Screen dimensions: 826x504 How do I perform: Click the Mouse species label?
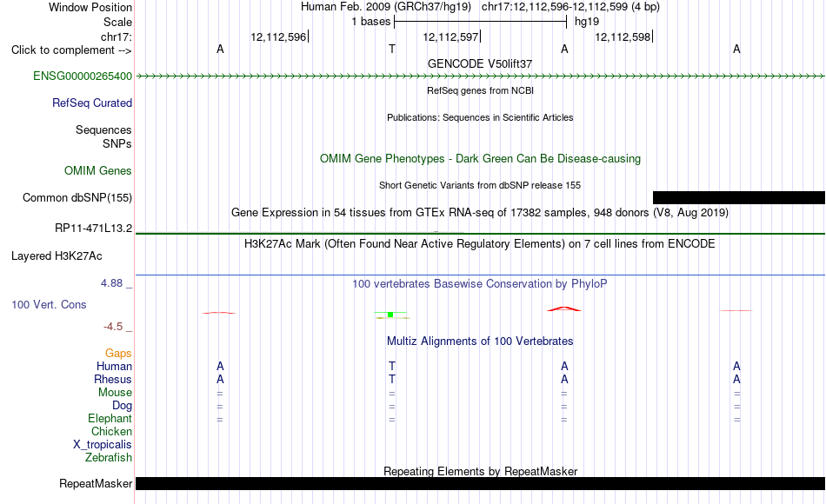[x=115, y=393]
